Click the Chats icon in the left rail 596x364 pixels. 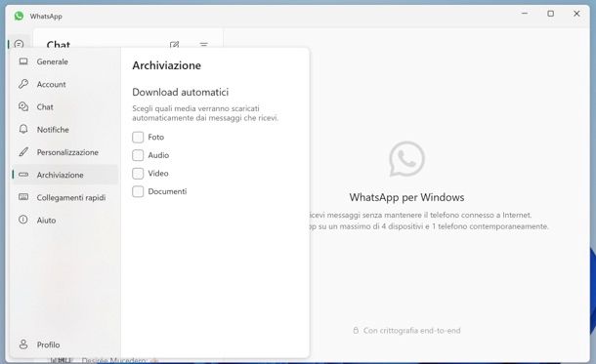(x=19, y=44)
